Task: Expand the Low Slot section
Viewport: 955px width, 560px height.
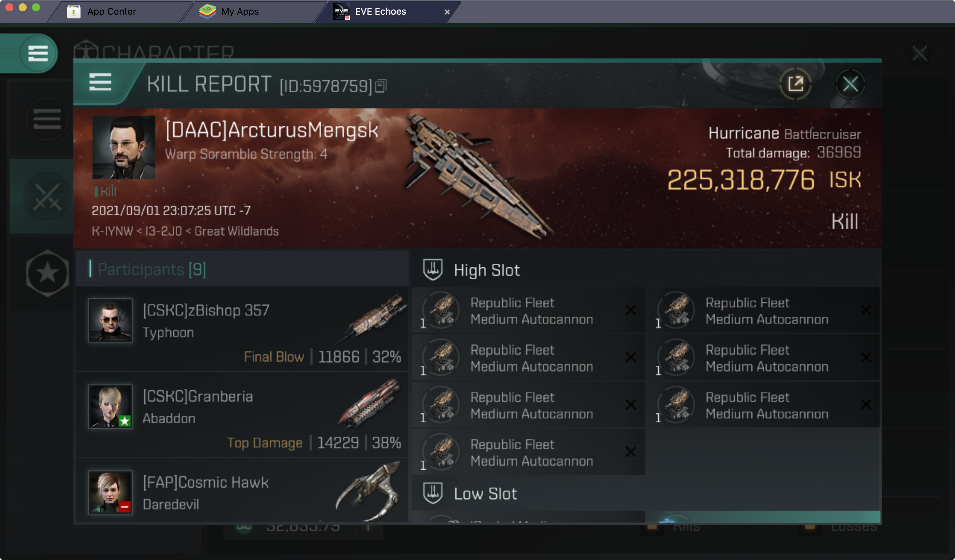Action: pyautogui.click(x=485, y=493)
